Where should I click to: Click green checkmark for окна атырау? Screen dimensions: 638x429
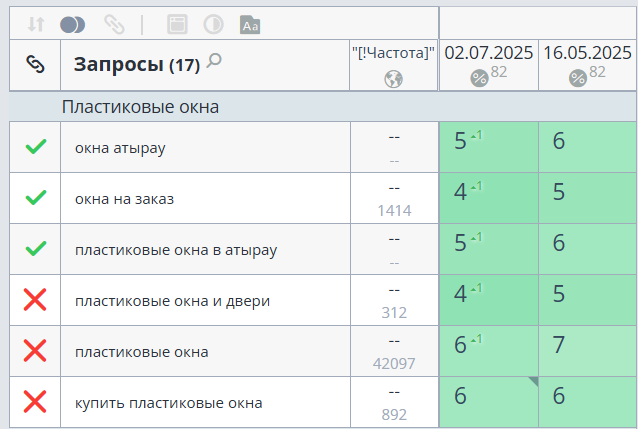click(x=36, y=147)
